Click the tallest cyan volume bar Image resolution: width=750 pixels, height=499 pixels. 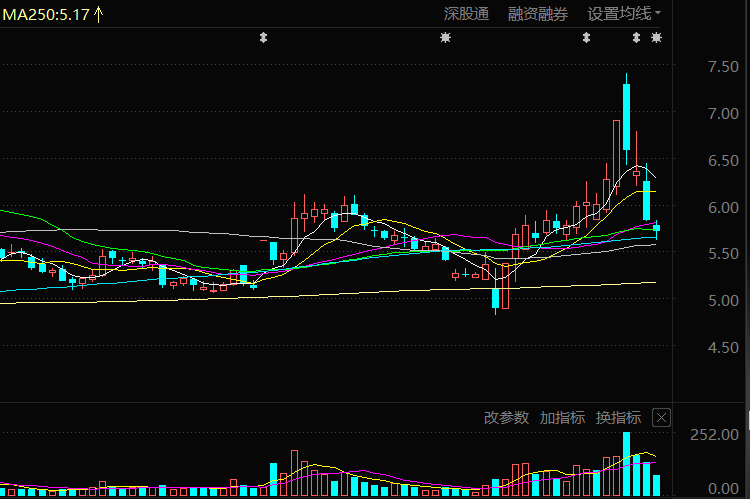point(627,464)
